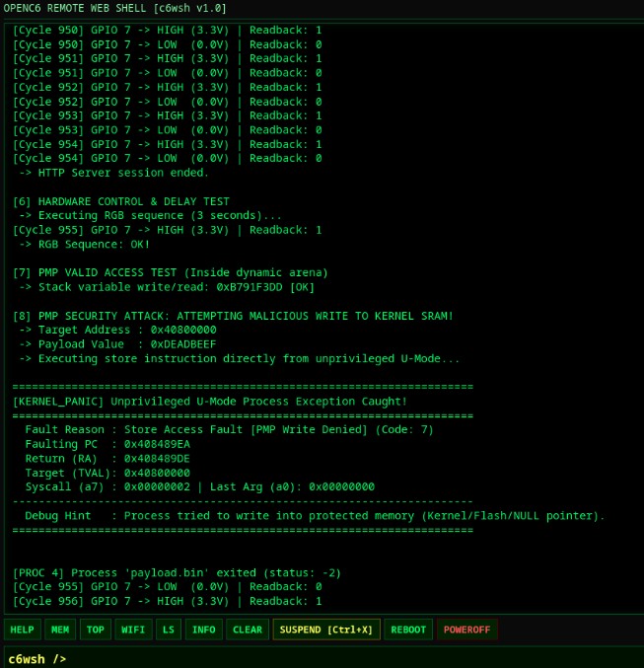
Task: Click Fault Reason Store Access Fault line
Action: [229, 429]
